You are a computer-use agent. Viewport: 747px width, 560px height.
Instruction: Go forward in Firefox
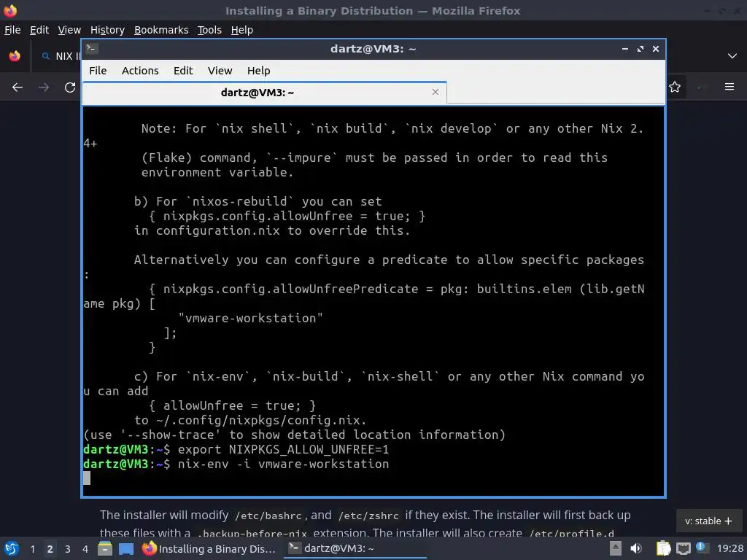(x=43, y=87)
